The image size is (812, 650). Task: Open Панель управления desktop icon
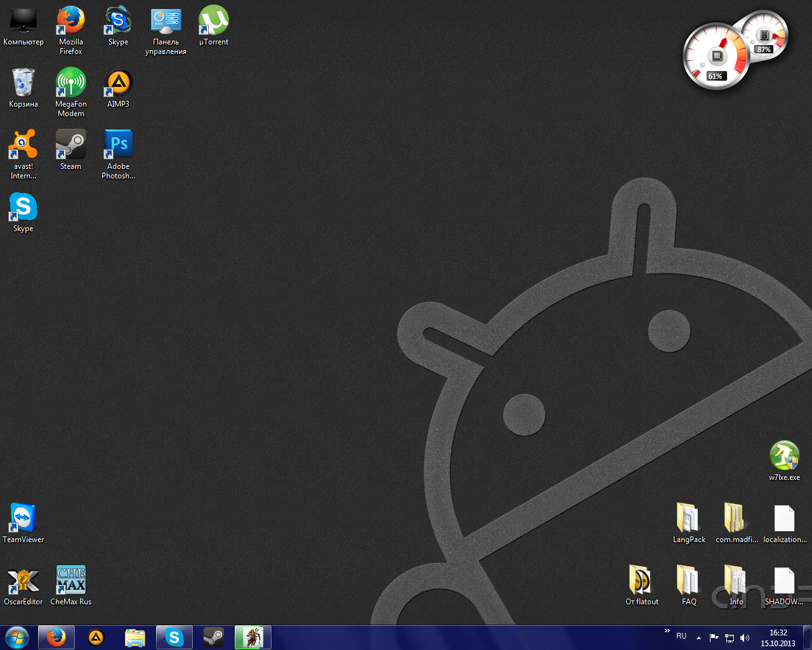tap(166, 30)
